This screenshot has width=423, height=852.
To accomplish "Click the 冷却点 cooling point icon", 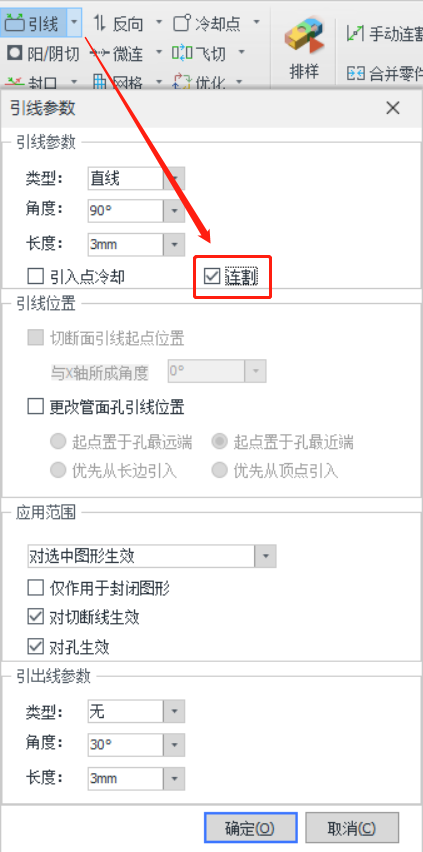I will tap(182, 23).
